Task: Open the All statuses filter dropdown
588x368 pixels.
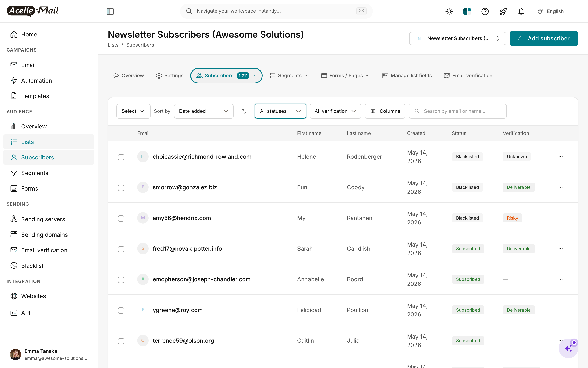Action: pyautogui.click(x=280, y=111)
